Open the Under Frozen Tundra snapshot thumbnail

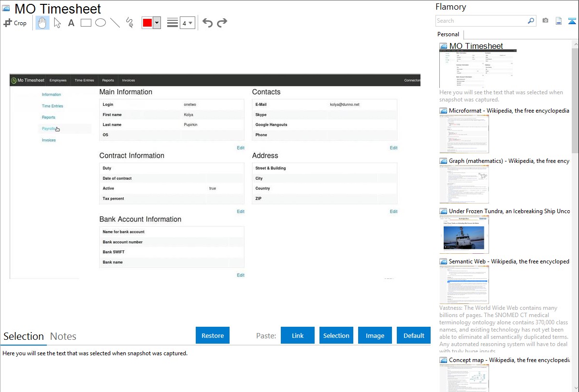tap(464, 234)
